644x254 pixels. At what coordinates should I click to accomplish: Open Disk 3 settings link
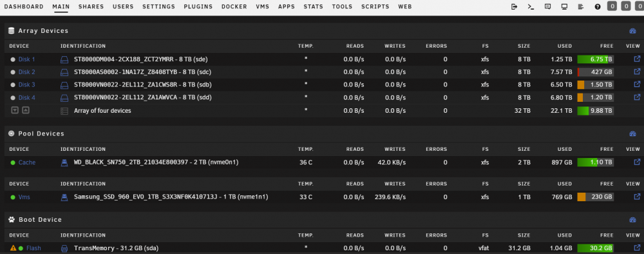pos(26,84)
